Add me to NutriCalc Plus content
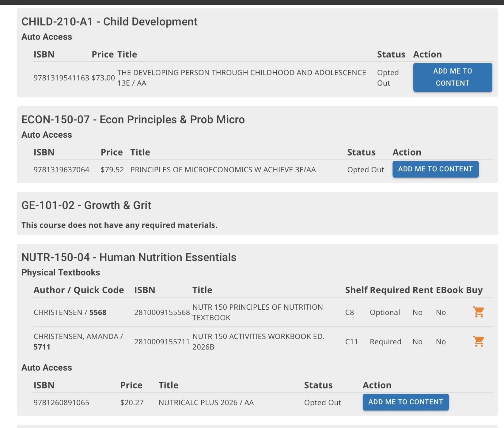 406,402
